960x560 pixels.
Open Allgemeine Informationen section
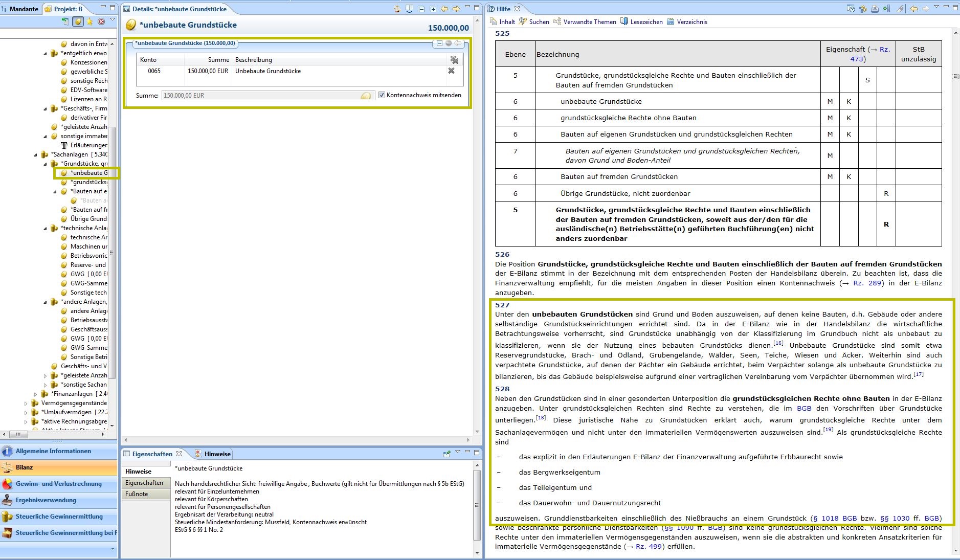59,451
